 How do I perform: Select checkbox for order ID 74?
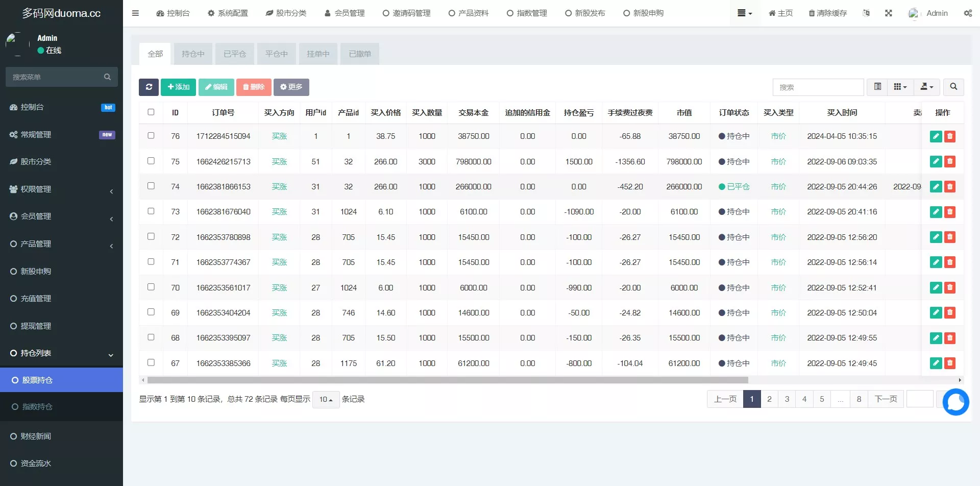pos(151,186)
